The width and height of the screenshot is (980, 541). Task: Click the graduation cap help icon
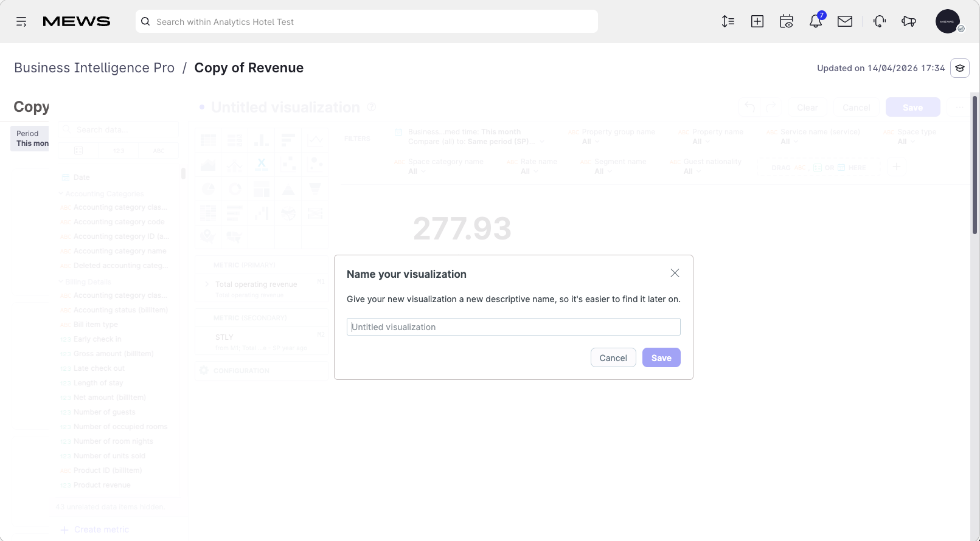click(x=960, y=68)
